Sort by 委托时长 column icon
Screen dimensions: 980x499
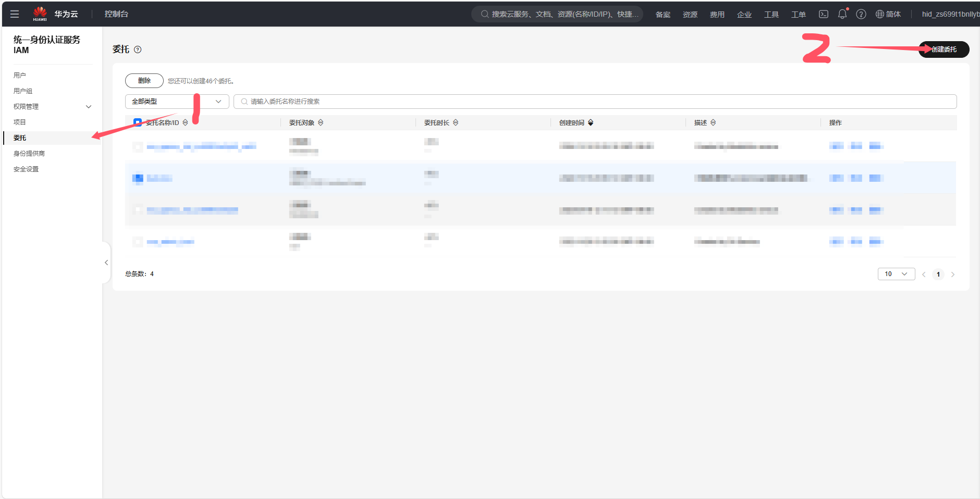[x=456, y=122]
